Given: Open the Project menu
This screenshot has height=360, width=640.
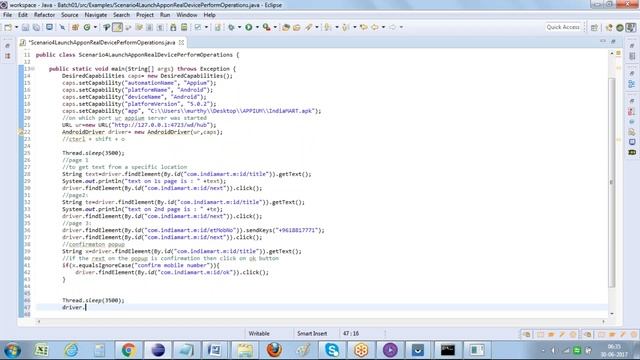Looking at the screenshot, I should (145, 15).
